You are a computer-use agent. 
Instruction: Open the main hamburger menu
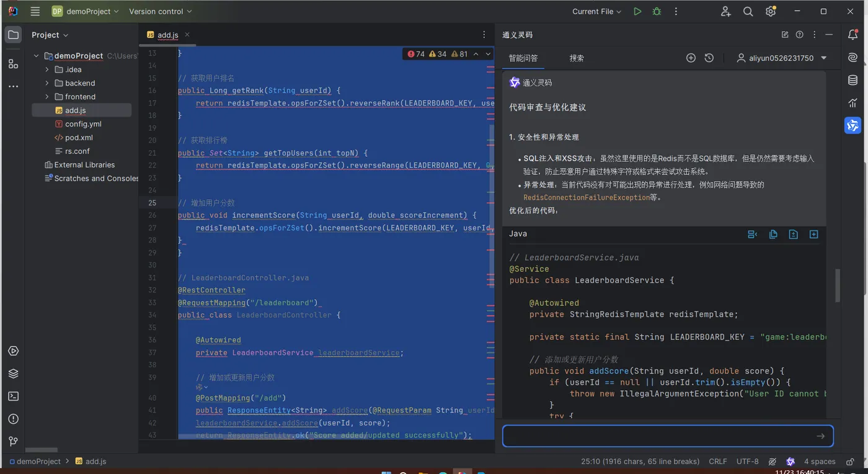[x=35, y=11]
